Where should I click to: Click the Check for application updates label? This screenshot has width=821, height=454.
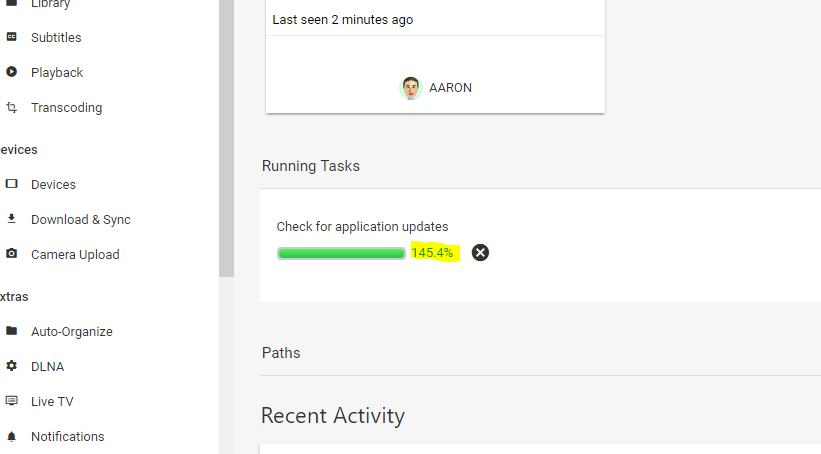pos(362,227)
